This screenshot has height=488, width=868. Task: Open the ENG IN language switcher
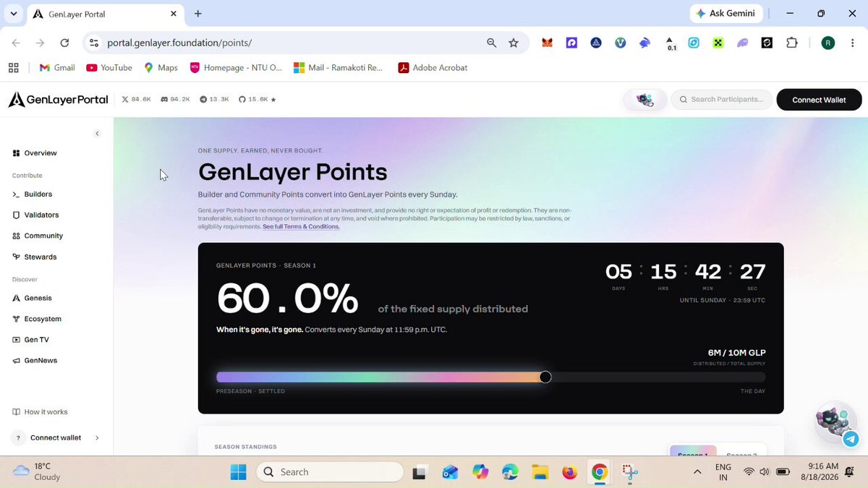pyautogui.click(x=723, y=472)
